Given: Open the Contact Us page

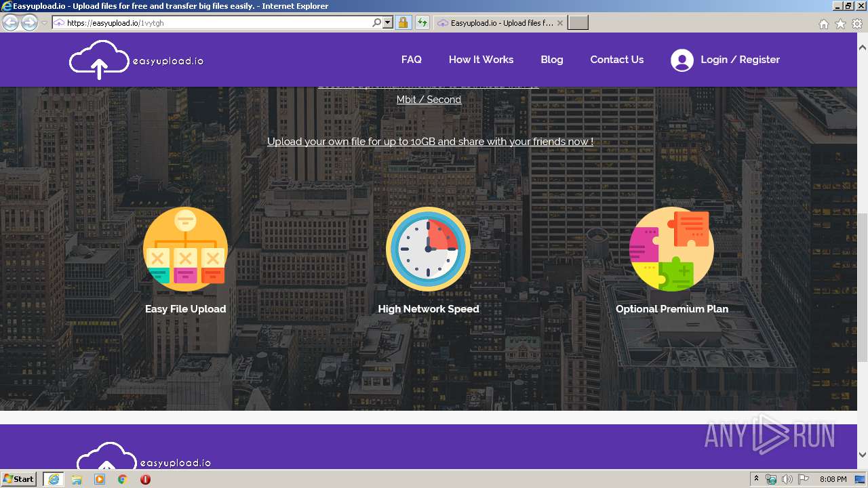Looking at the screenshot, I should pyautogui.click(x=617, y=60).
